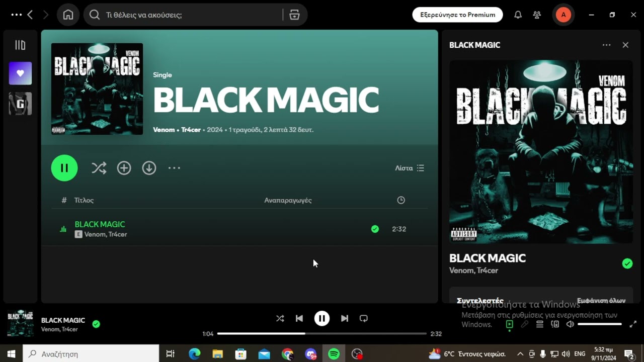Open Connect to a device
The height and width of the screenshot is (362, 644).
(555, 324)
